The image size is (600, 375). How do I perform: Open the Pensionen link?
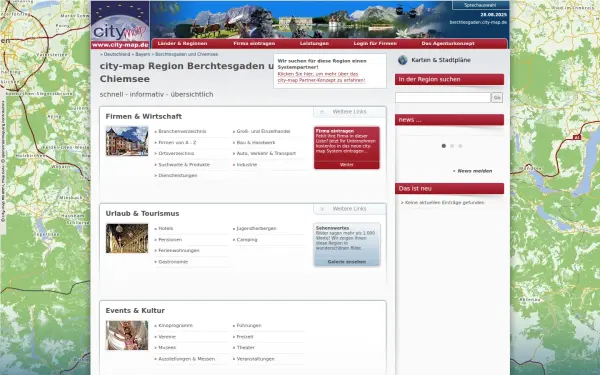pyautogui.click(x=170, y=240)
